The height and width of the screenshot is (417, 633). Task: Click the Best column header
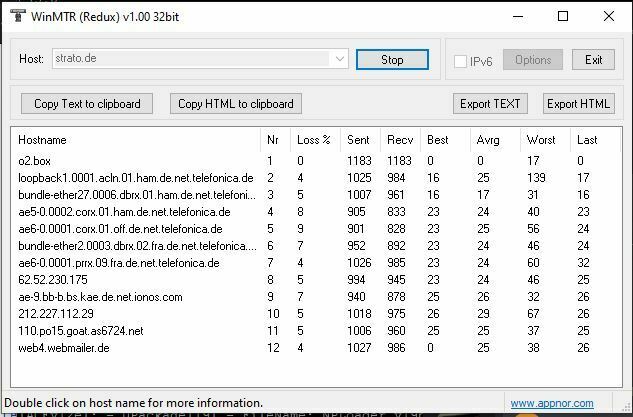[445, 140]
